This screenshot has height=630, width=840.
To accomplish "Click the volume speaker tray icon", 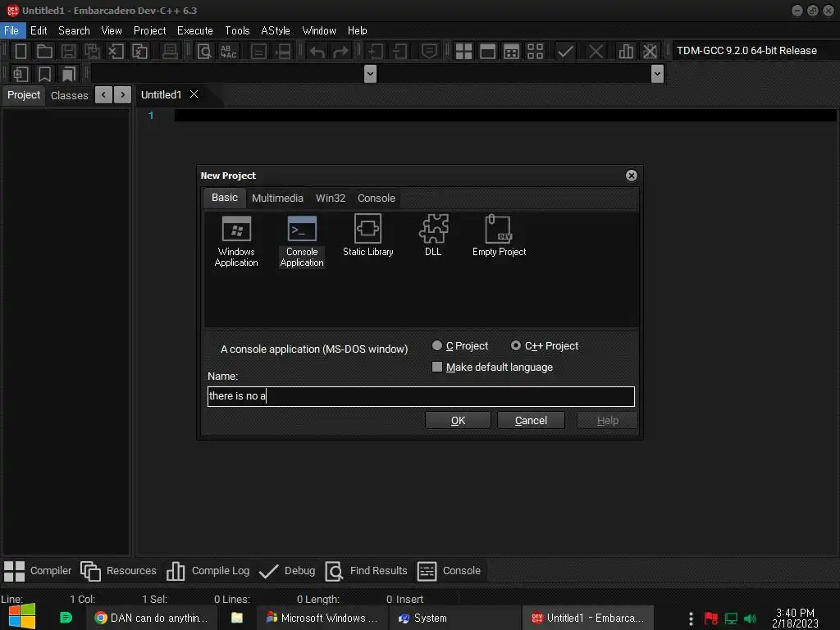I will tap(750, 619).
